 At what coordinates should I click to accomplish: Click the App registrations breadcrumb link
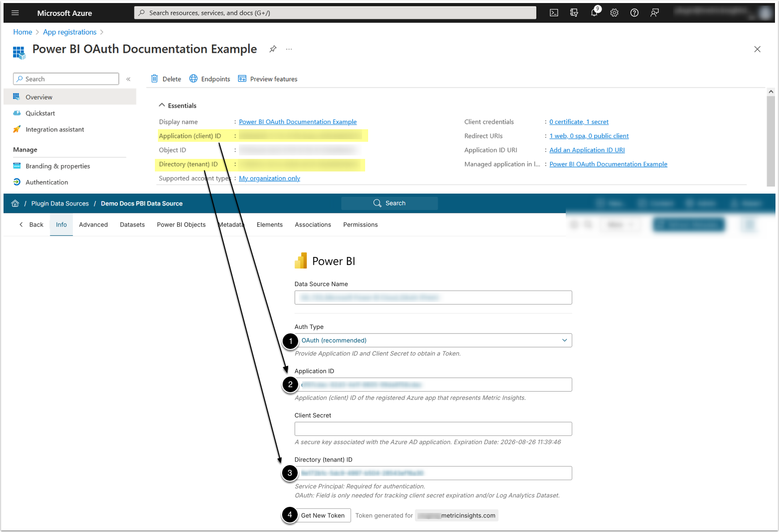pyautogui.click(x=70, y=32)
